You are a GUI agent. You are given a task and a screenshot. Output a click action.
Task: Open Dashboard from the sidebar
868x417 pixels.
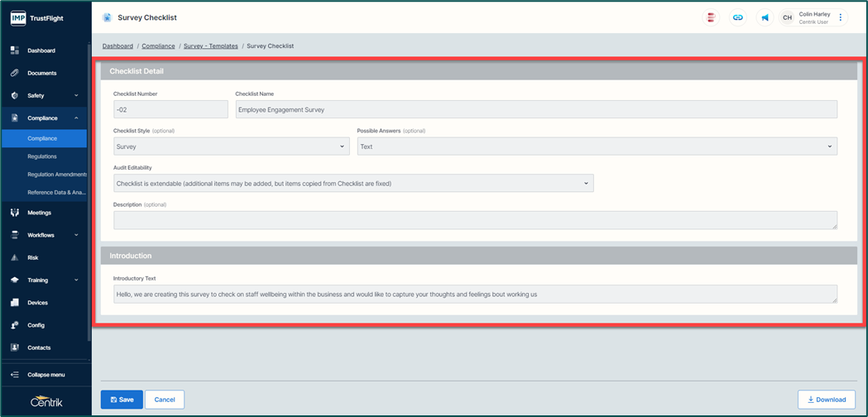[41, 50]
